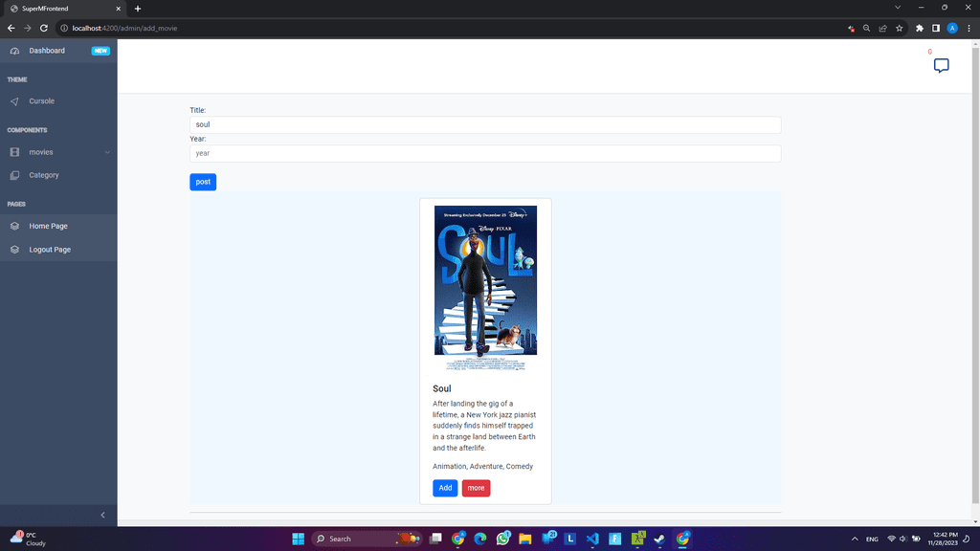
Task: Click the Soul movie title
Action: (442, 388)
